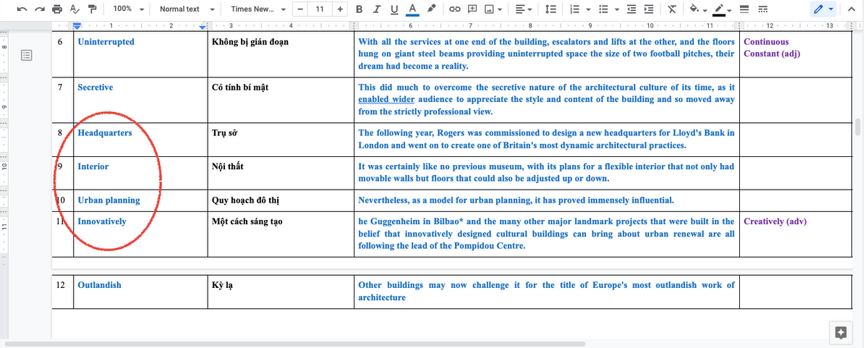Click the word Innovatively
The height and width of the screenshot is (348, 868).
(102, 221)
